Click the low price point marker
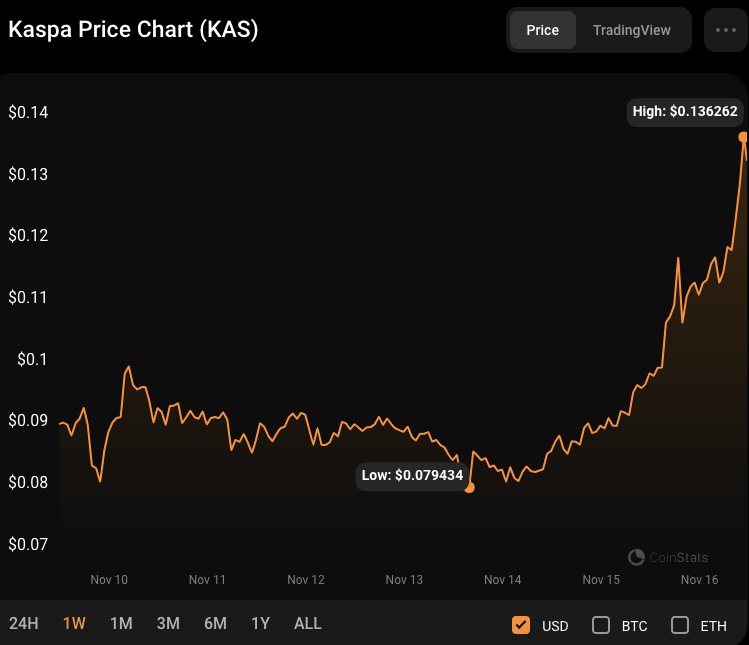The image size is (749, 645). 469,488
